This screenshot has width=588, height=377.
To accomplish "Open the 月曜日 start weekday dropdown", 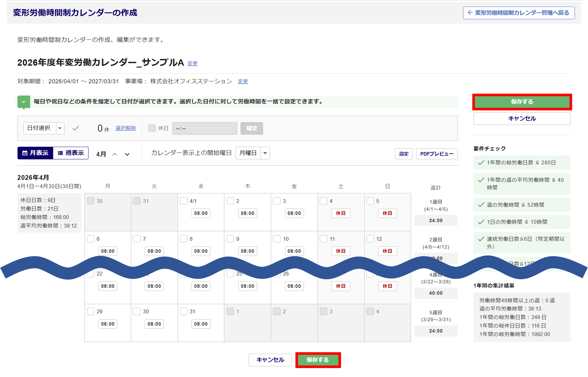I will coord(252,153).
